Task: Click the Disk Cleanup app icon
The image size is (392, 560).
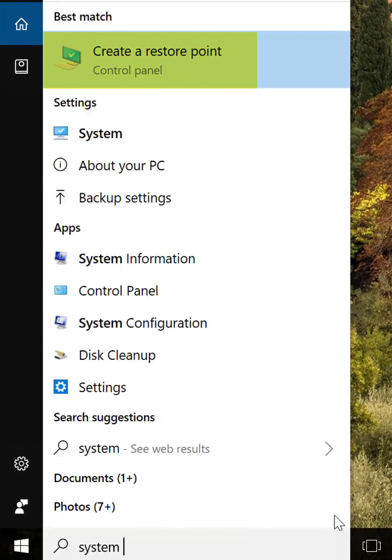Action: point(61,355)
